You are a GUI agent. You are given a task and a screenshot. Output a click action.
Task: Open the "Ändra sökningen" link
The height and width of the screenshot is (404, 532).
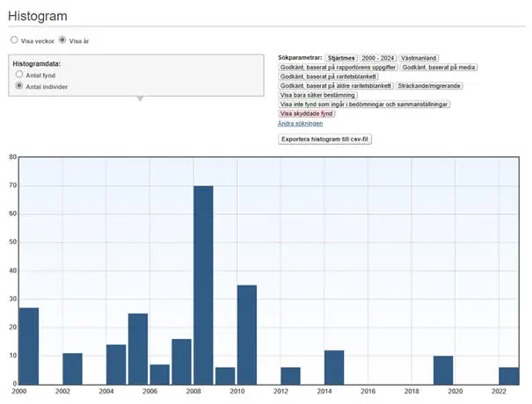(x=300, y=124)
